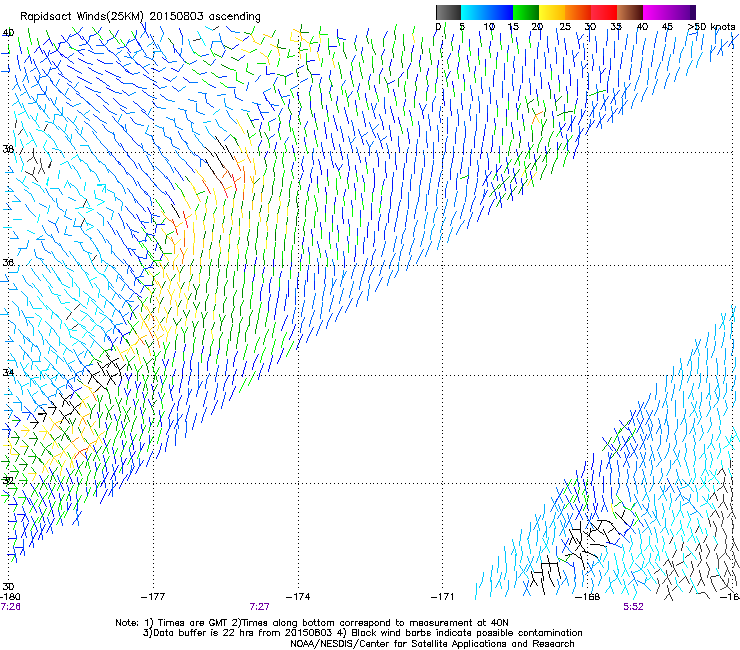Click longitude label -171

[443, 597]
